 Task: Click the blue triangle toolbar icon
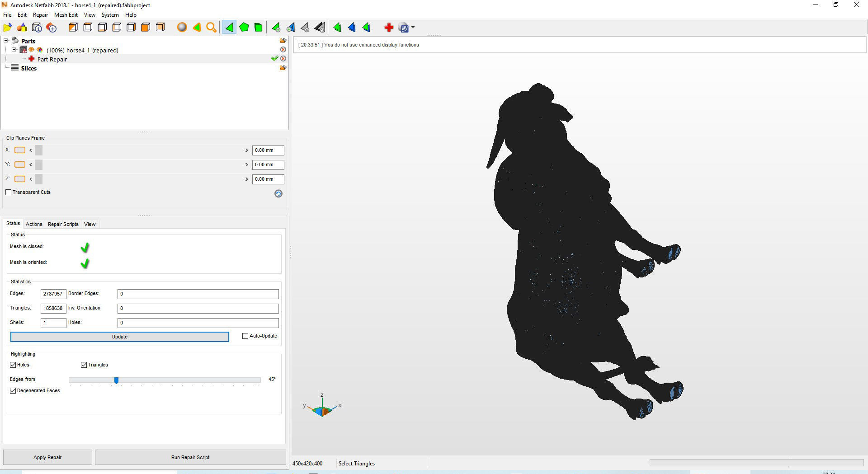coord(352,28)
